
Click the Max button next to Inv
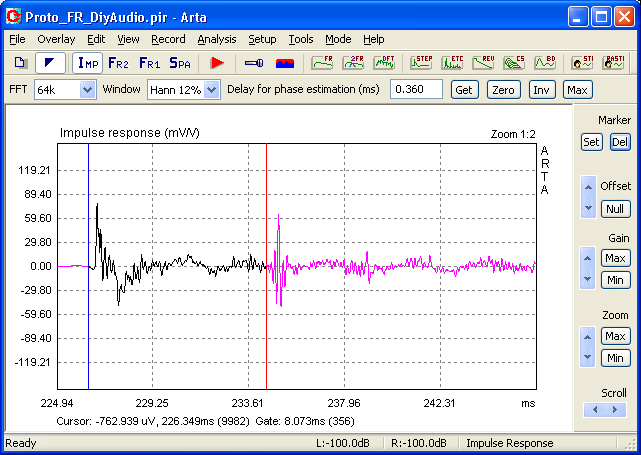click(x=578, y=90)
